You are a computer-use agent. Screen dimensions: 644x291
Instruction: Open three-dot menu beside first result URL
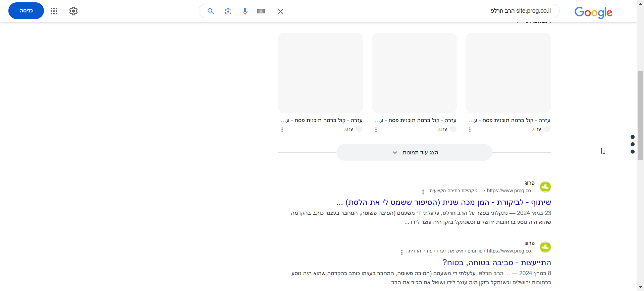click(x=423, y=192)
